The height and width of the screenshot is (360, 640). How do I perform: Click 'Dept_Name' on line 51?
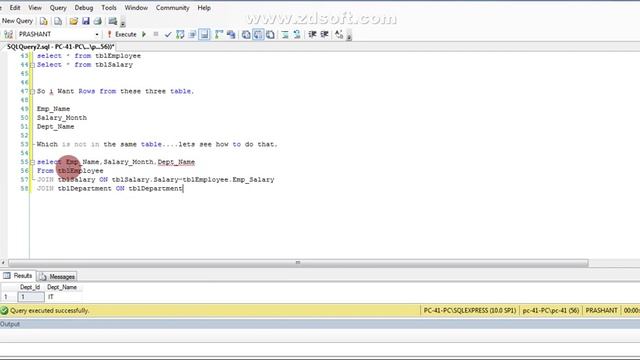click(x=56, y=127)
